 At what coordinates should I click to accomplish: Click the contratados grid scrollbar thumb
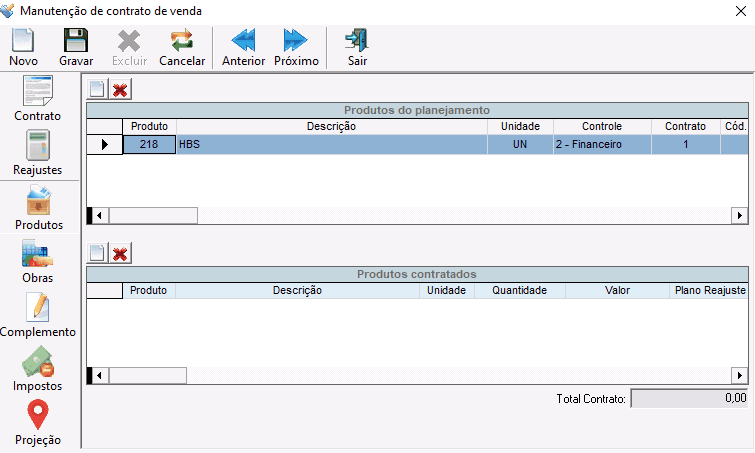(148, 375)
